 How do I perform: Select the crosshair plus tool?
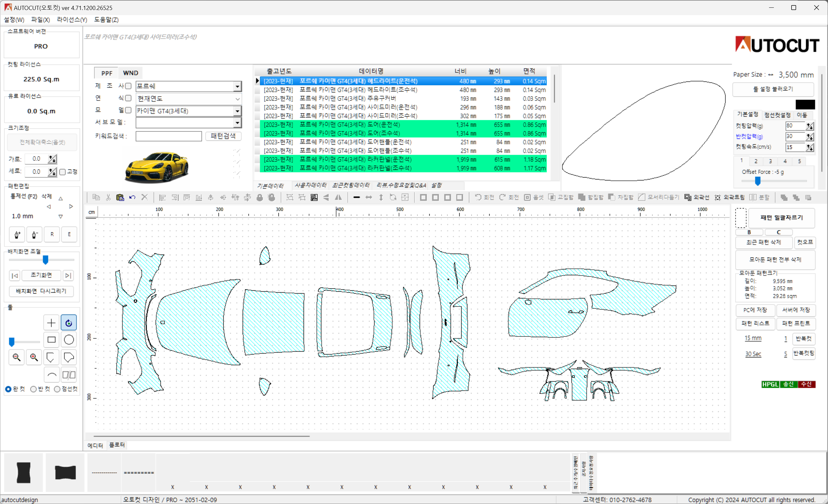pos(52,323)
